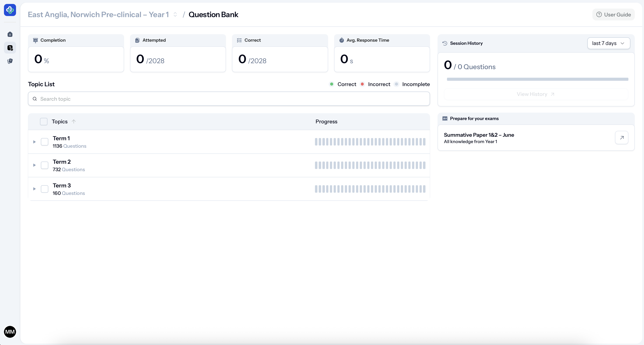644x345 pixels.
Task: Click the Term 2 progress bar
Action: [370, 165]
